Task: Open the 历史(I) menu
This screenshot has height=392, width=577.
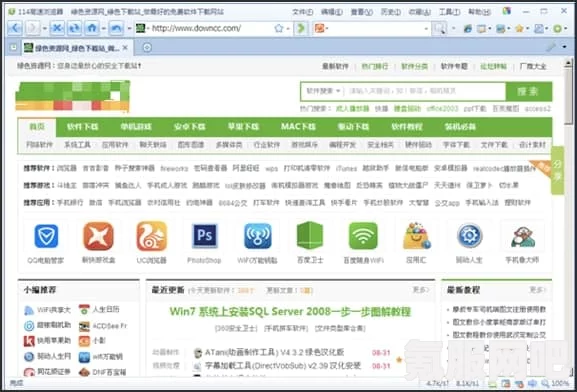Action: coord(390,12)
